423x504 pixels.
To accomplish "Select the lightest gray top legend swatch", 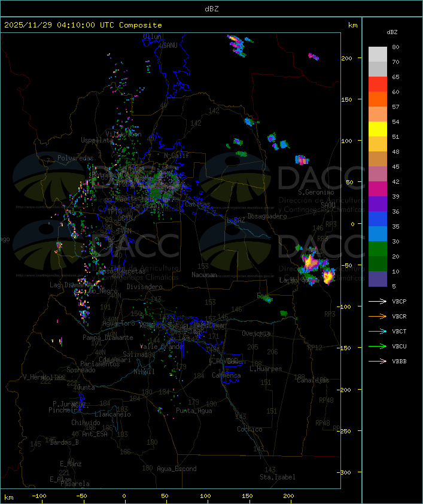I will click(378, 54).
